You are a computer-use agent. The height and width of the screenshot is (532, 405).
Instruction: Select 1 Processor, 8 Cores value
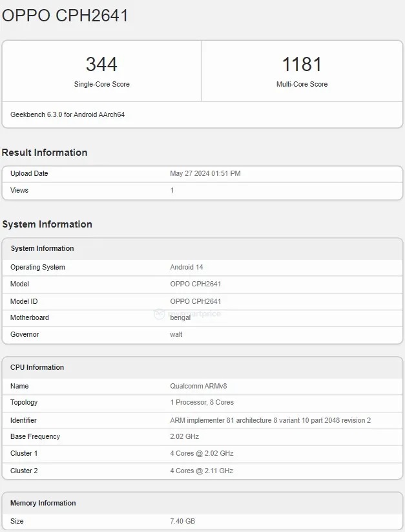202,402
